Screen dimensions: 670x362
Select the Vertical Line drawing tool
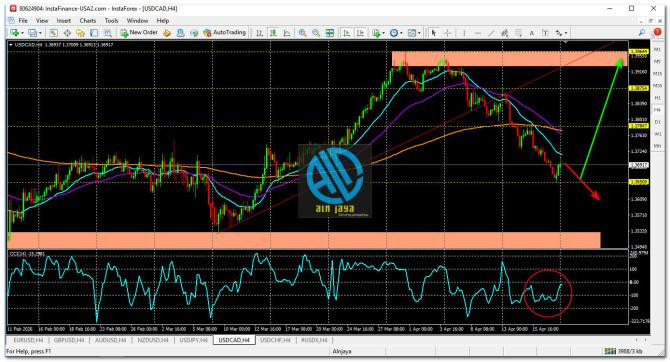tap(464, 33)
